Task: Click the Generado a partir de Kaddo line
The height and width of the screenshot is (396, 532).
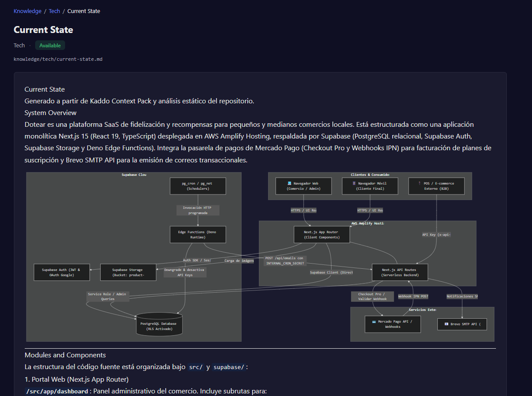Action: pos(139,101)
